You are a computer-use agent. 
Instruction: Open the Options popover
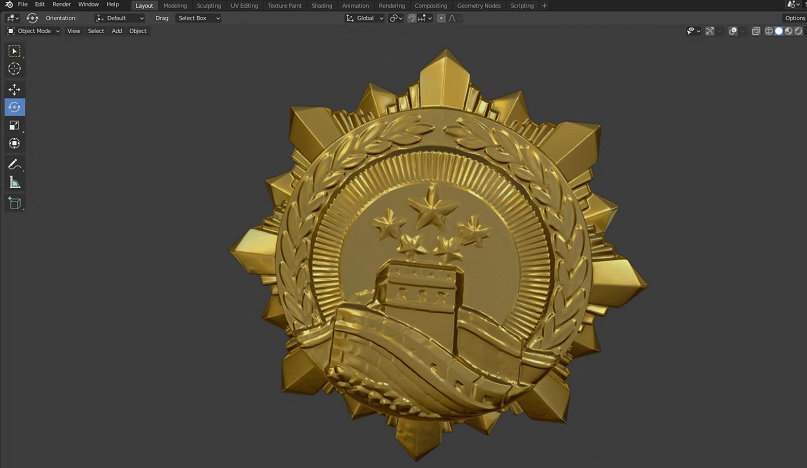795,18
